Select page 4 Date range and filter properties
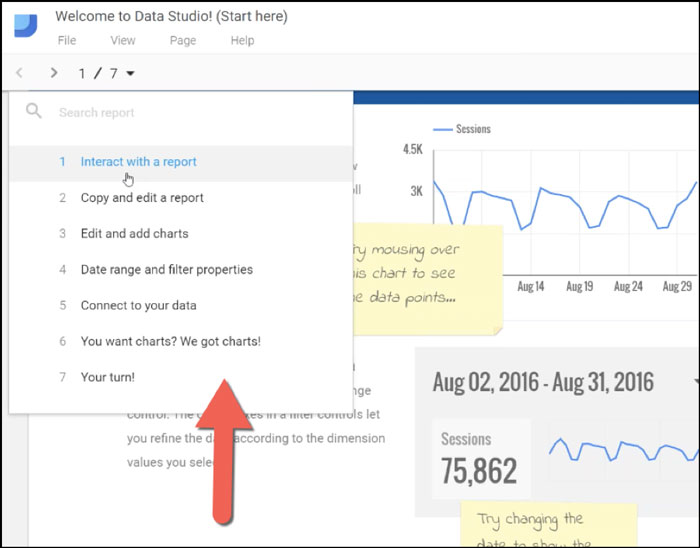The height and width of the screenshot is (548, 700). tap(181, 270)
